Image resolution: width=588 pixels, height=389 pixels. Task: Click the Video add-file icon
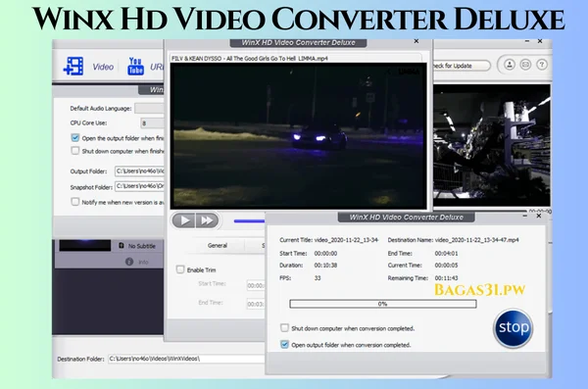pyautogui.click(x=73, y=66)
